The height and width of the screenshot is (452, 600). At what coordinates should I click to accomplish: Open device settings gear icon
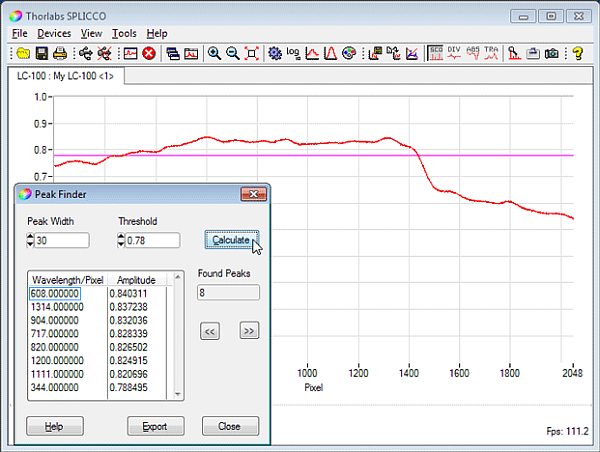click(x=275, y=53)
